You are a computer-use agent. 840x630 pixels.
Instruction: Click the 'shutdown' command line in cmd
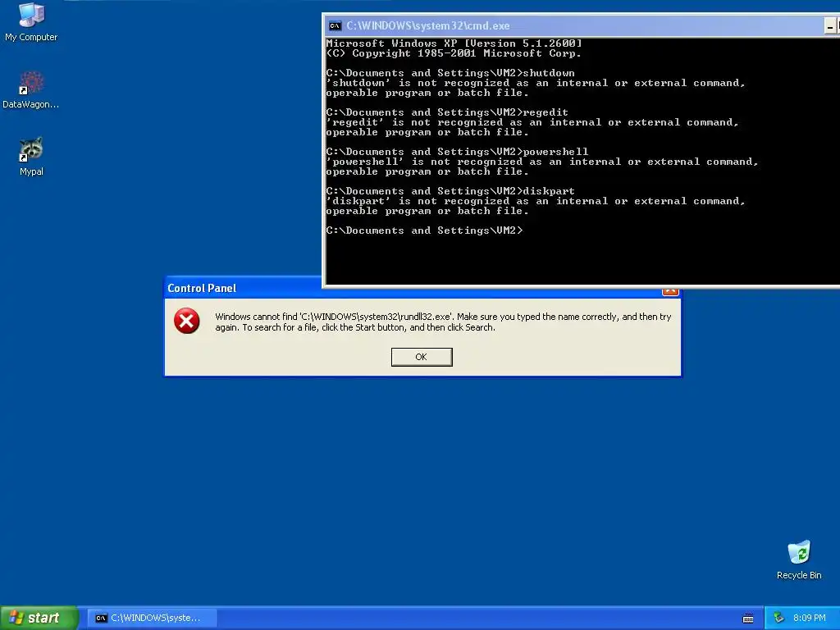(x=450, y=73)
